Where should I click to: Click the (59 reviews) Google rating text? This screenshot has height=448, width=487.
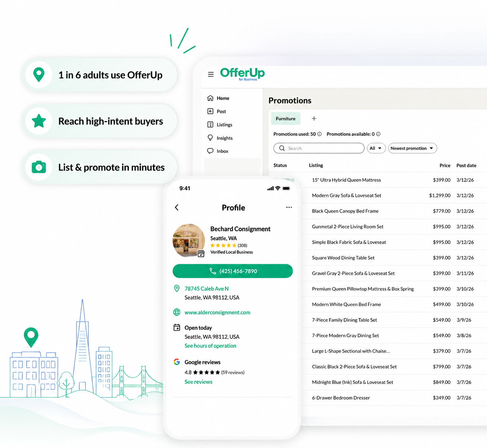tap(233, 372)
